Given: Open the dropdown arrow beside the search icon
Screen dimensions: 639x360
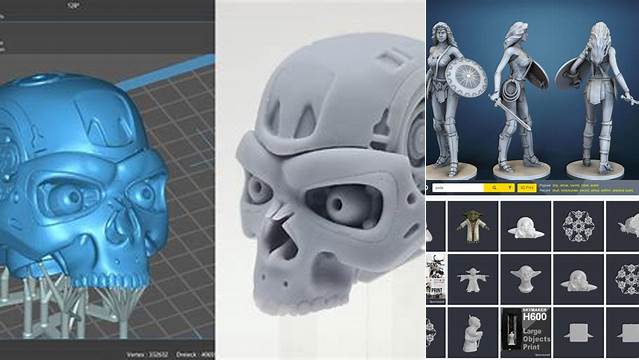Looking at the screenshot, I should point(509,188).
